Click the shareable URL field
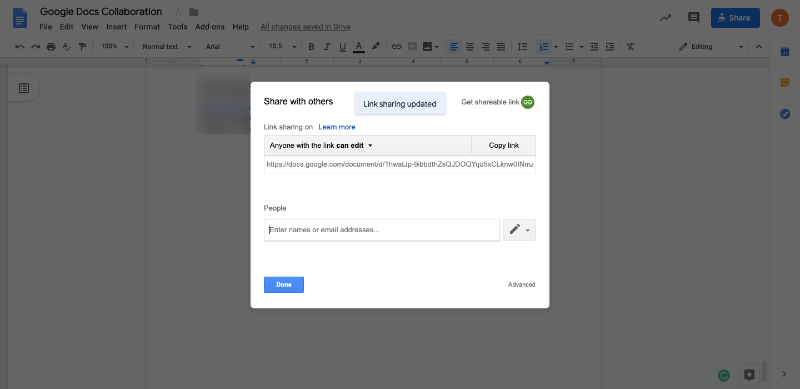This screenshot has width=800, height=389. [x=399, y=165]
